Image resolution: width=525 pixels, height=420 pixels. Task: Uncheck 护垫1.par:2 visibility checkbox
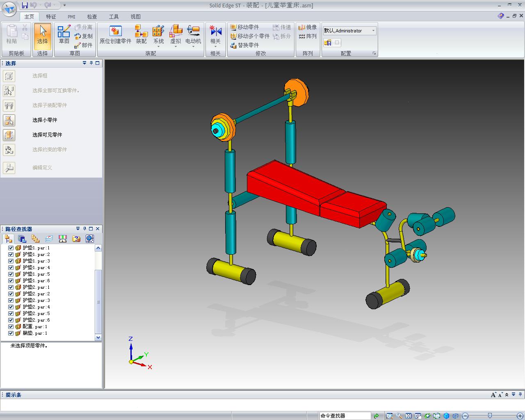tap(11, 254)
